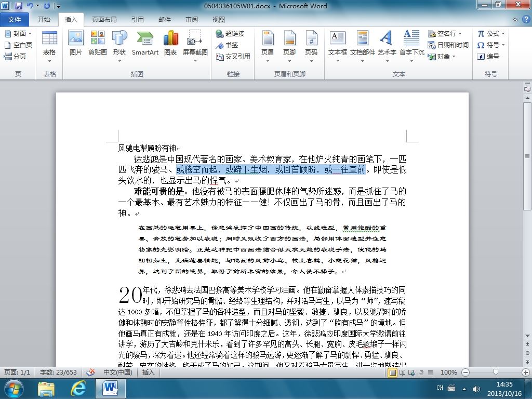Open the shapes (形状) gallery
This screenshot has width=532, height=399.
click(119, 46)
